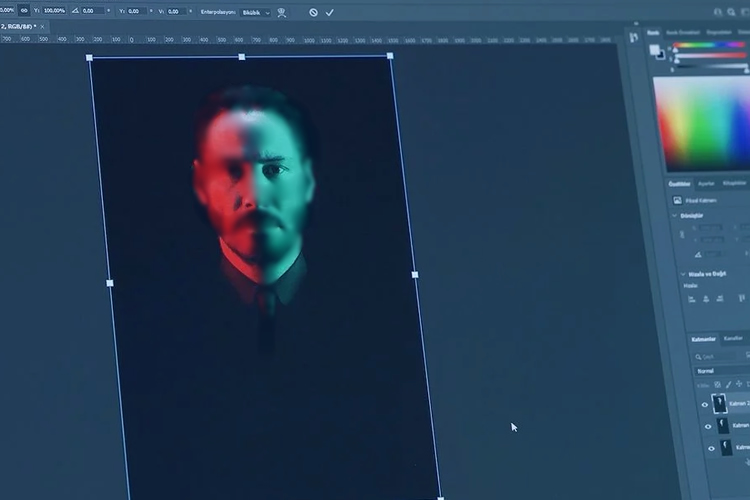Toggle visibility of the middle Katman layer
The width and height of the screenshot is (750, 500).
click(x=708, y=426)
